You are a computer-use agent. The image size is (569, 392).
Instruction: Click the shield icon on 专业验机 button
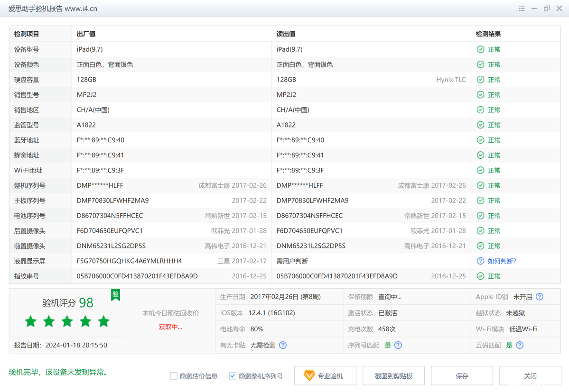[309, 375]
